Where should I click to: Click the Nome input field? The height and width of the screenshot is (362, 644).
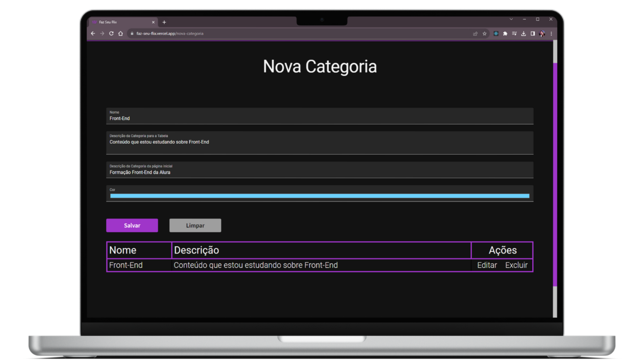coord(320,116)
